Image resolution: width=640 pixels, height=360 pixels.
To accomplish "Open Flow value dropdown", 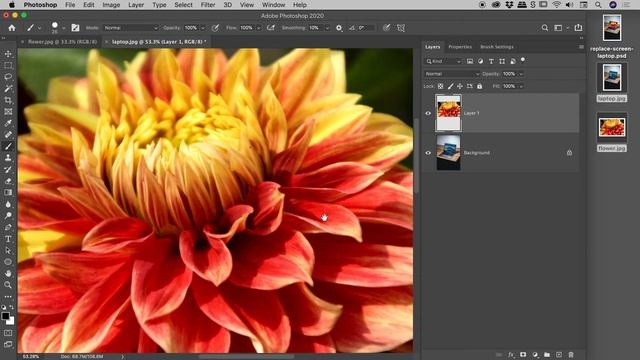I will click(x=258, y=28).
